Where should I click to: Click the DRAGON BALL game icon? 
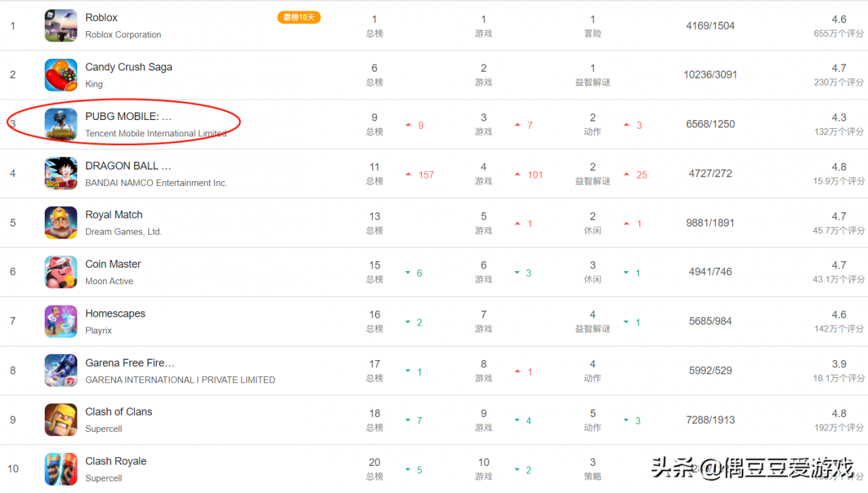[x=61, y=174]
